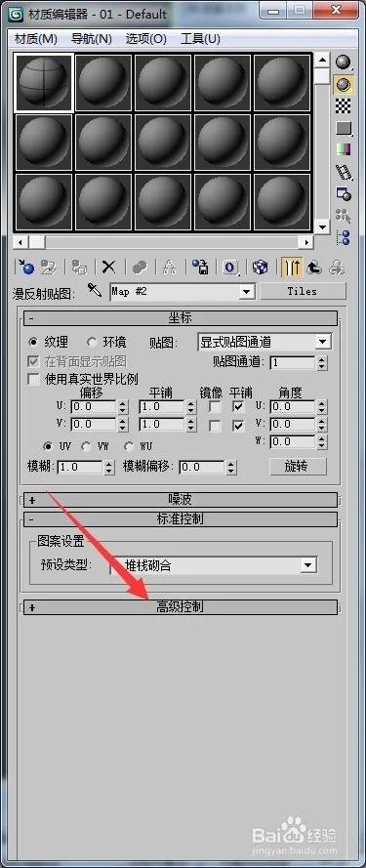
Task: Click the Put to Library icon
Action: click(x=199, y=268)
